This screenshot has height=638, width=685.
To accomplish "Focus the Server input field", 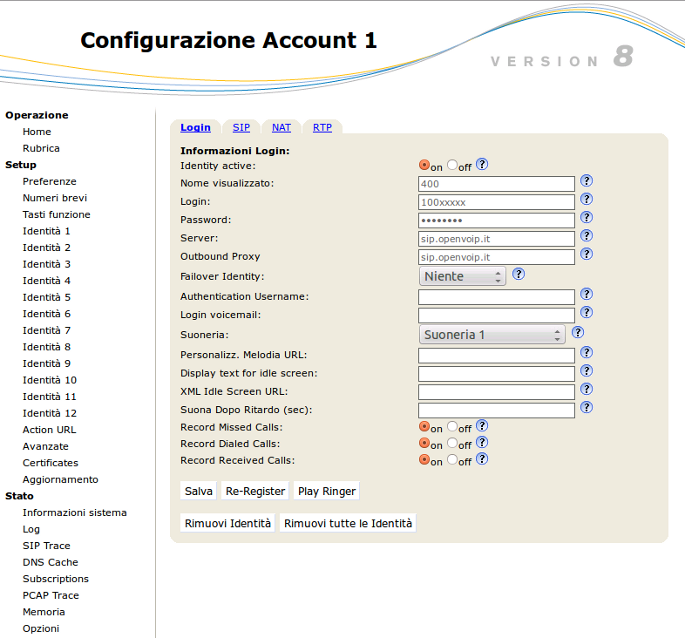I will click(x=496, y=239).
